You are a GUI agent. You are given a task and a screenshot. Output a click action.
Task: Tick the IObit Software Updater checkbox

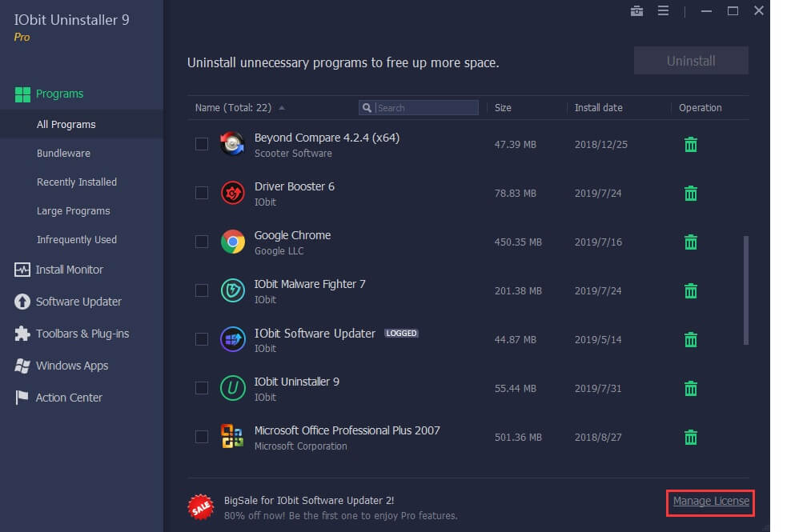click(x=202, y=339)
